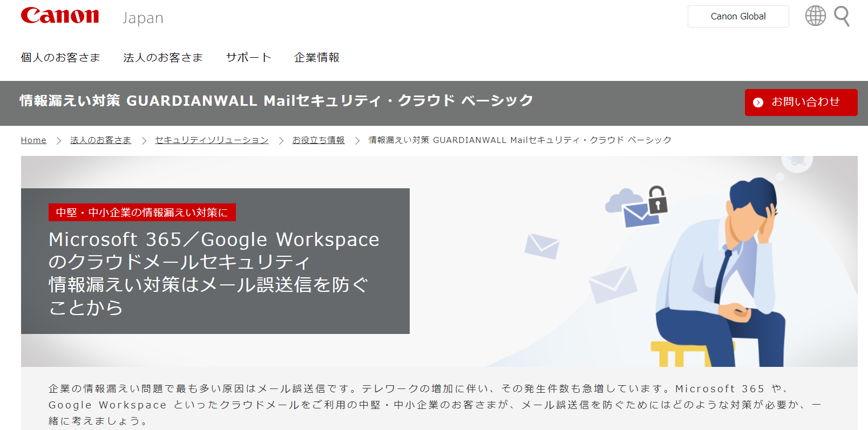Click the Canon logo
868x430 pixels.
pos(60,16)
